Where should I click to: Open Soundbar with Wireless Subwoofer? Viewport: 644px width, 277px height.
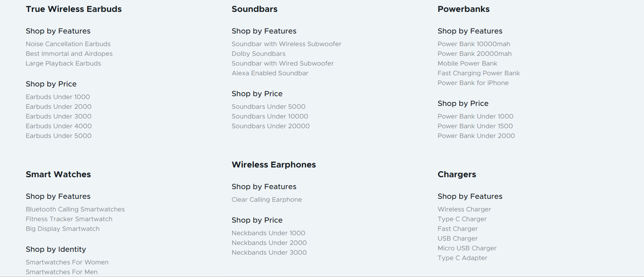click(x=286, y=44)
